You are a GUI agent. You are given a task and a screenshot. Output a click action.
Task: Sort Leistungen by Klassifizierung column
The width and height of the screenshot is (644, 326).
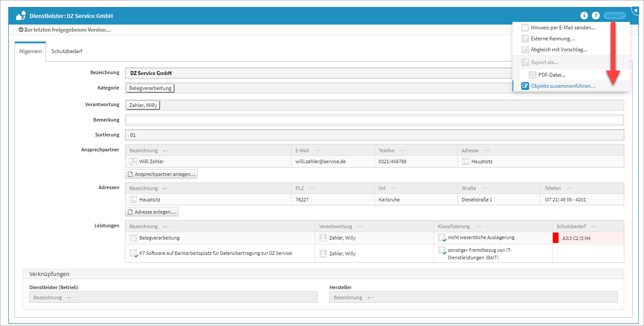coord(478,226)
